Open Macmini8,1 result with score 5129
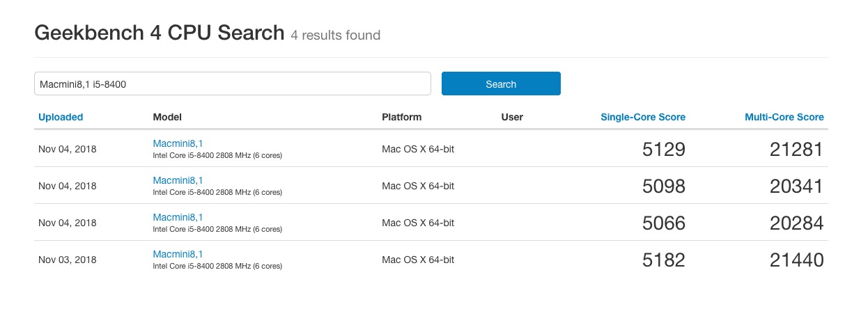Viewport: 868px width, 309px height. pos(178,143)
